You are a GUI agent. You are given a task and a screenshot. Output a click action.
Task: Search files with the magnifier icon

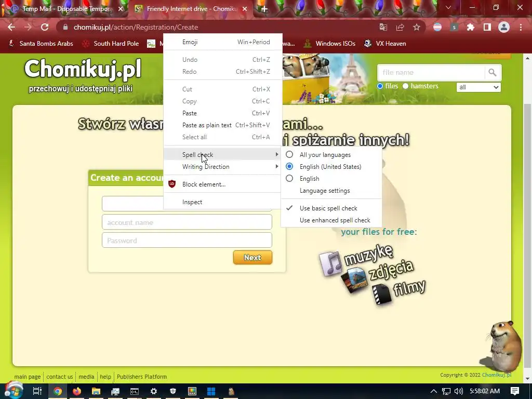tap(493, 72)
